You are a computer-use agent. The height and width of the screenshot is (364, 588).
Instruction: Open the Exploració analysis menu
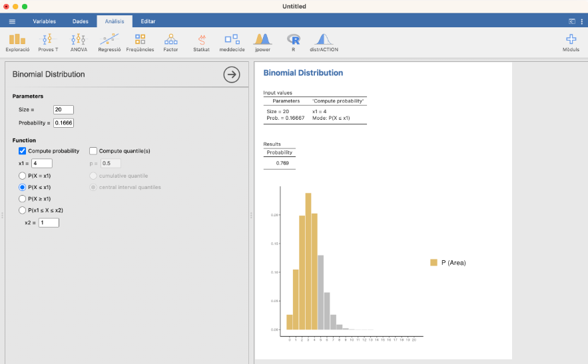pos(17,43)
